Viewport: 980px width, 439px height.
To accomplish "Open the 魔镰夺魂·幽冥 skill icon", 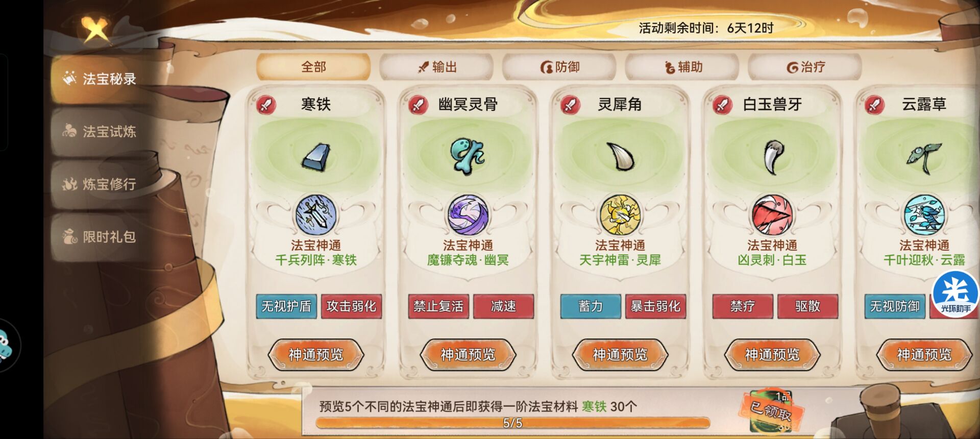I will [468, 215].
